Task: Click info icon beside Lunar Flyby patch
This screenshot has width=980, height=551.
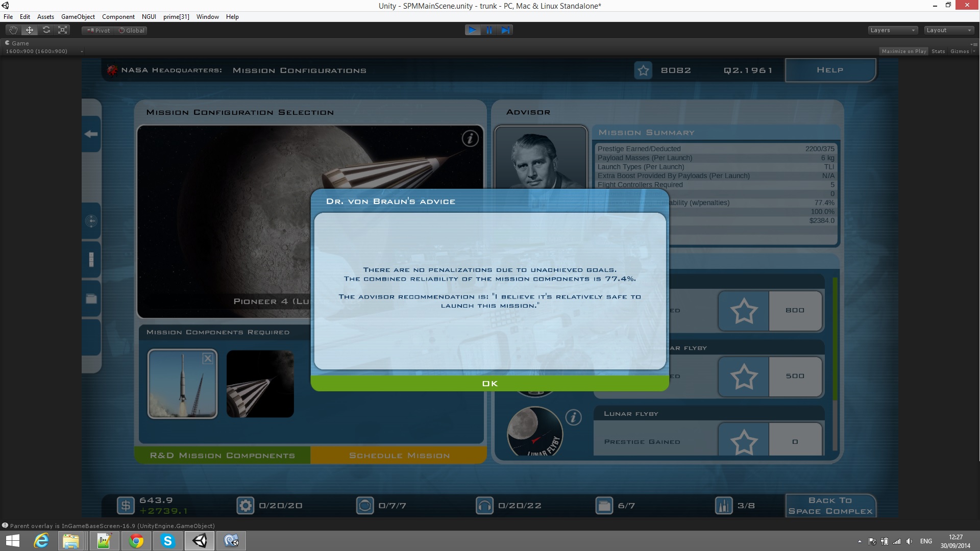Action: coord(573,417)
